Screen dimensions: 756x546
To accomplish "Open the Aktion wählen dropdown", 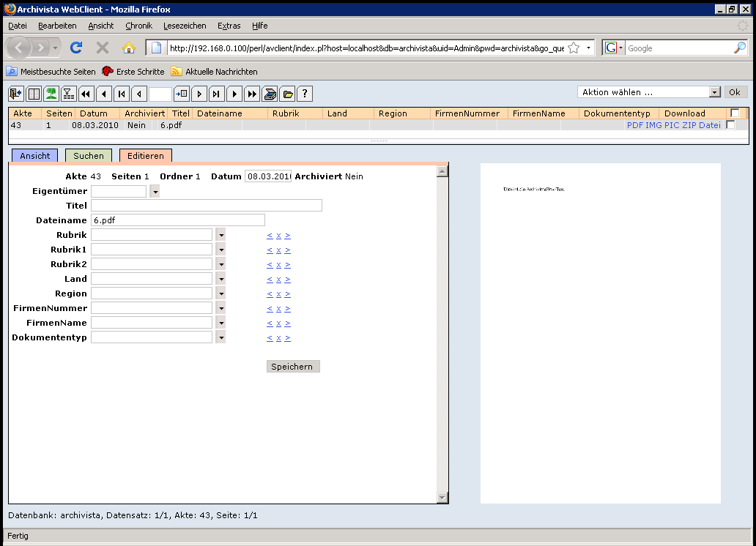I will (649, 92).
